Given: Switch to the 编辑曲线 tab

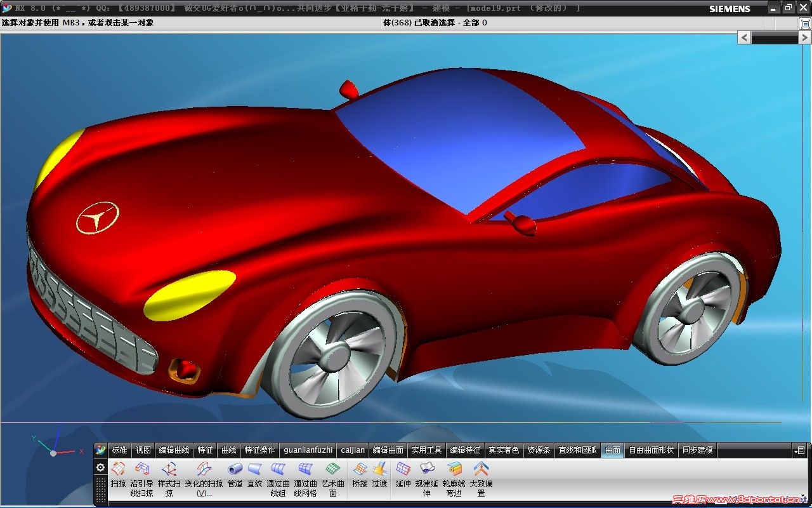Looking at the screenshot, I should 174,450.
